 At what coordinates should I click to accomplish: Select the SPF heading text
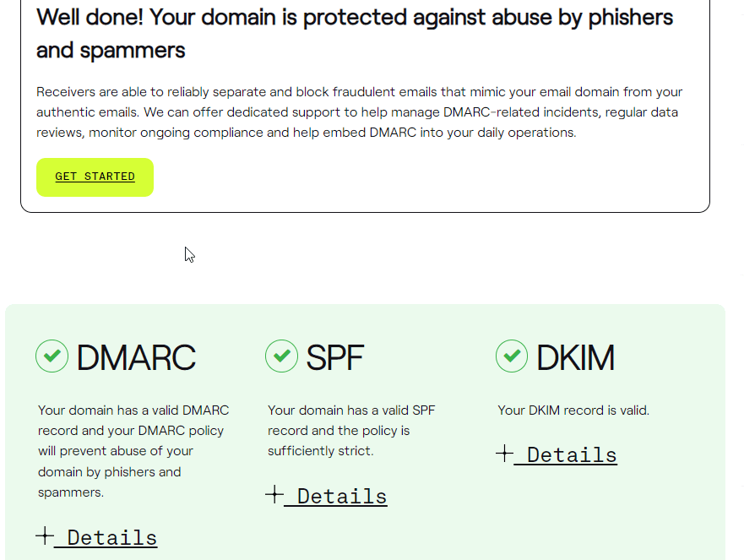[335, 357]
